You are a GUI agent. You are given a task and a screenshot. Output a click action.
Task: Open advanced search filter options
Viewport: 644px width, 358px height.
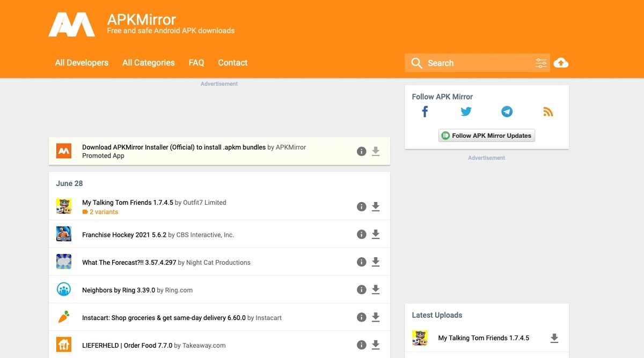pyautogui.click(x=541, y=63)
